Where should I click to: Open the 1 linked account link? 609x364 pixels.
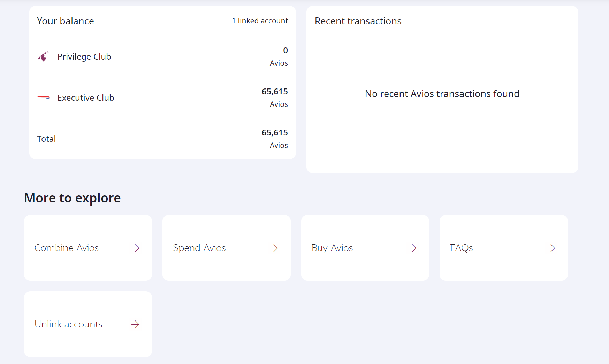(260, 21)
